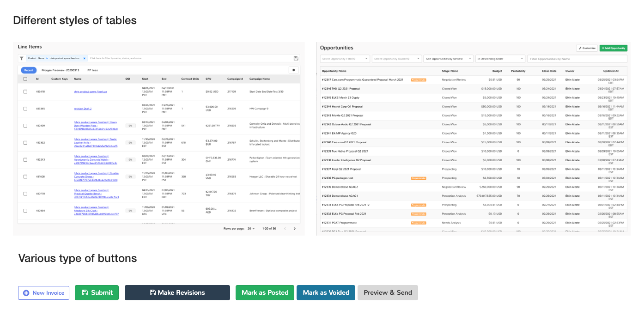The height and width of the screenshot is (322, 644).
Task: Click the plus icon on New Invoice
Action: point(26,293)
